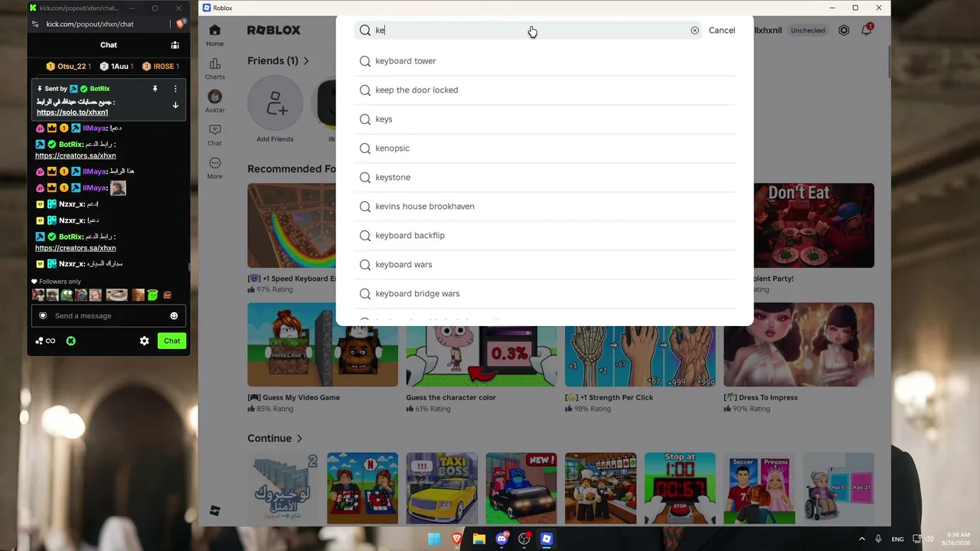Open the Roblox notifications bell
The width and height of the screenshot is (980, 551).
pyautogui.click(x=867, y=30)
